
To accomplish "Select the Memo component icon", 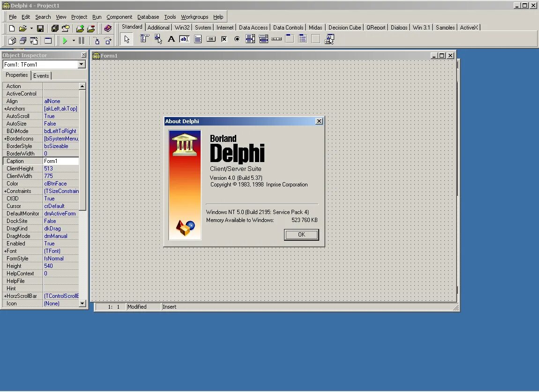I will (x=198, y=39).
